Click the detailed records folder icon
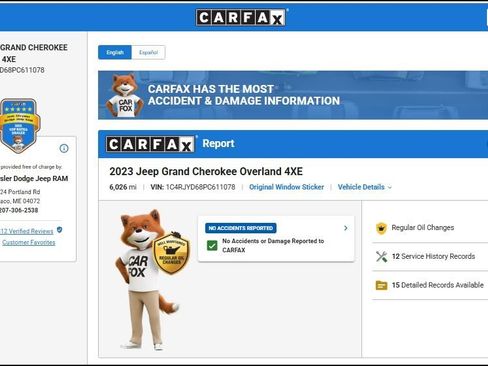488x366 pixels. 381,285
